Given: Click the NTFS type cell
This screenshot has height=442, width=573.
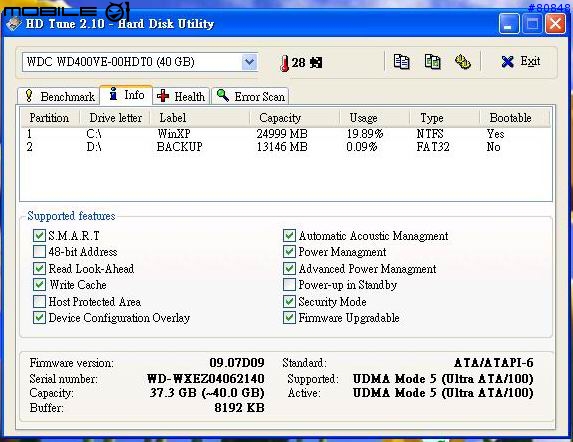Looking at the screenshot, I should pos(430,134).
